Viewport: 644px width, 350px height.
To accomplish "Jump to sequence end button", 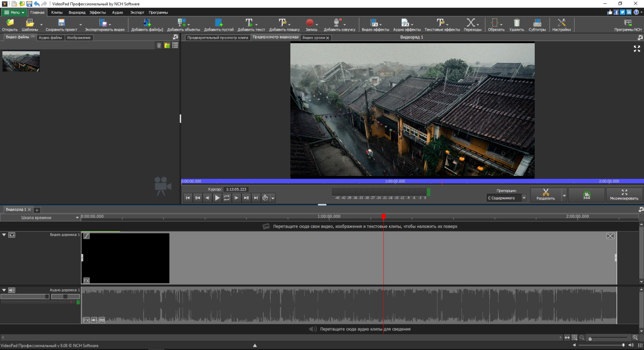I will tap(256, 198).
